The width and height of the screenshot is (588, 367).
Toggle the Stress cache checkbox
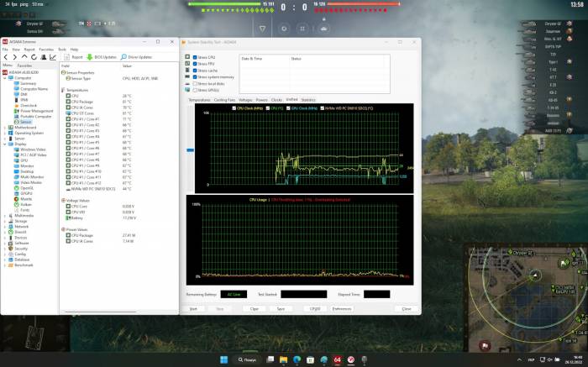[x=195, y=71]
